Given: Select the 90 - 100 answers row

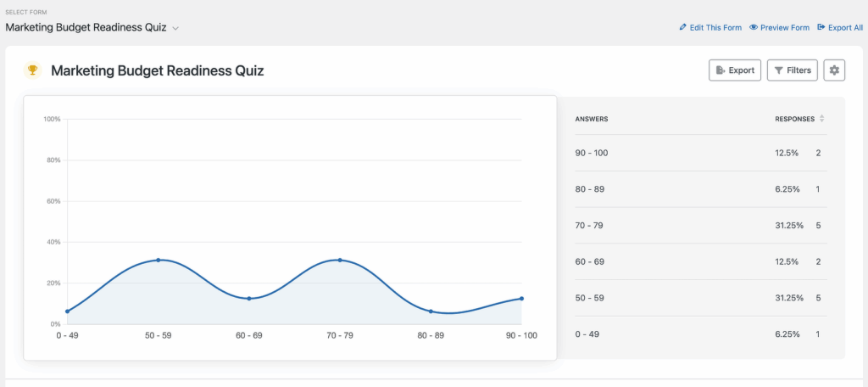Looking at the screenshot, I should tap(699, 153).
